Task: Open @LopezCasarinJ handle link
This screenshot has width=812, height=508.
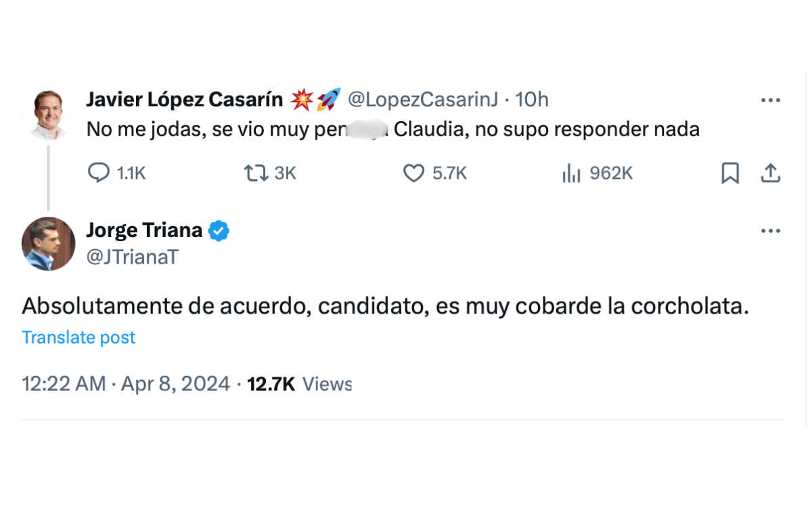Action: click(423, 100)
